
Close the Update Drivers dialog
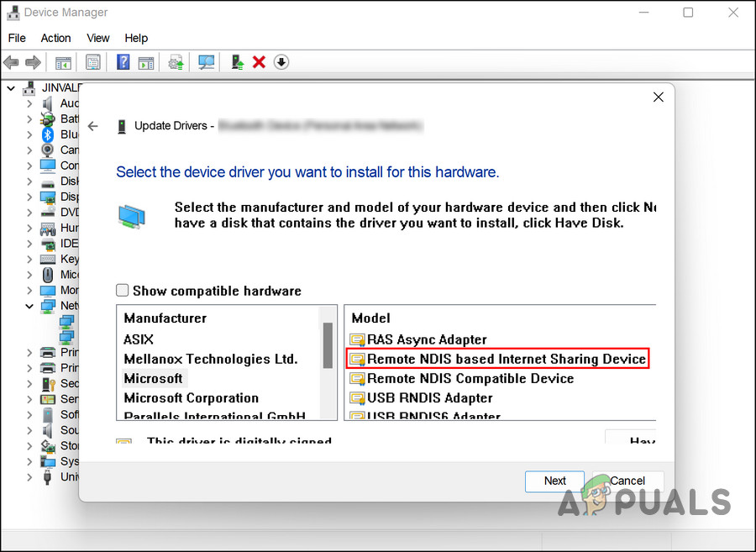click(x=658, y=97)
